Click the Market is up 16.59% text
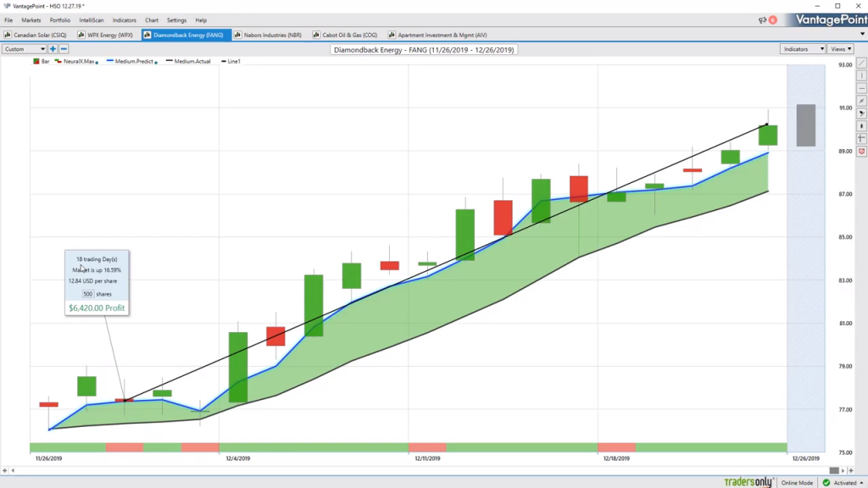Screen dimensions: 868x488 point(97,270)
